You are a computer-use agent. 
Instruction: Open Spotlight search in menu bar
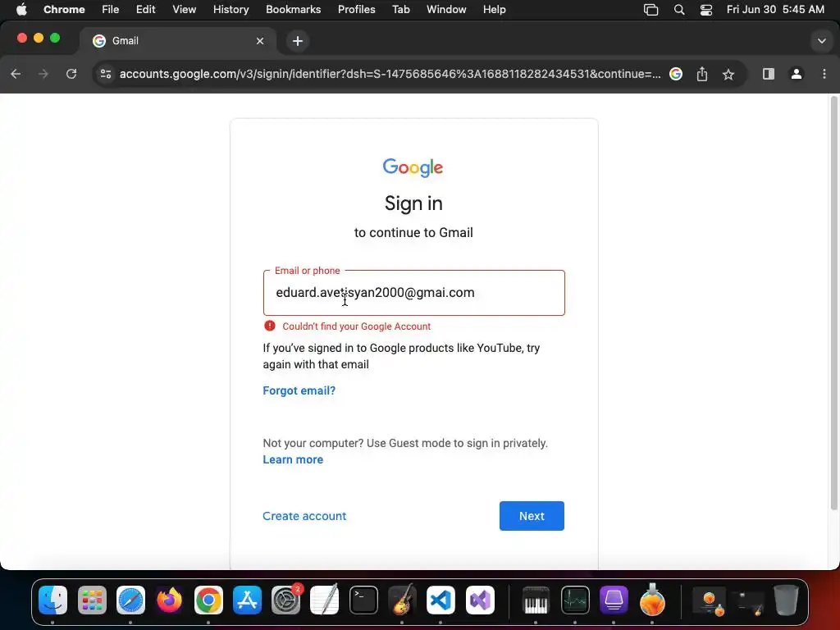[x=678, y=9]
